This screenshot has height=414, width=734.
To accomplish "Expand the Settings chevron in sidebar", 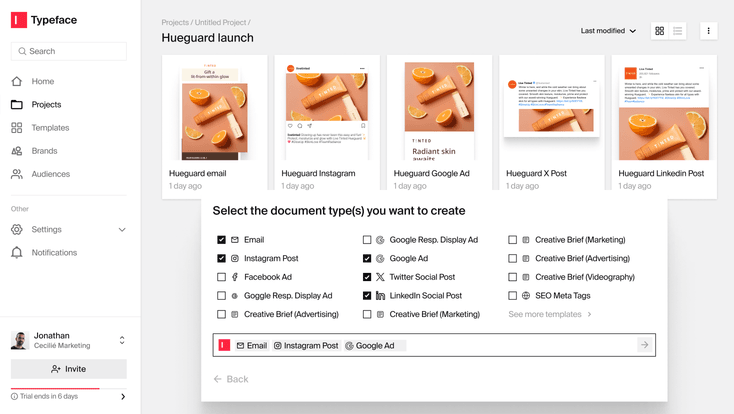I will [122, 229].
